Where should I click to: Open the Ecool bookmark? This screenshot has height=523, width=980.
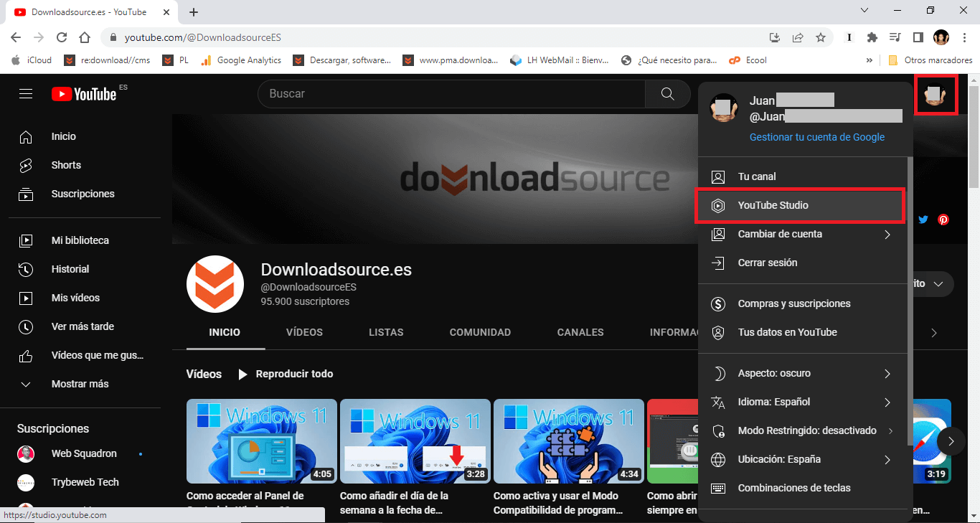point(748,60)
